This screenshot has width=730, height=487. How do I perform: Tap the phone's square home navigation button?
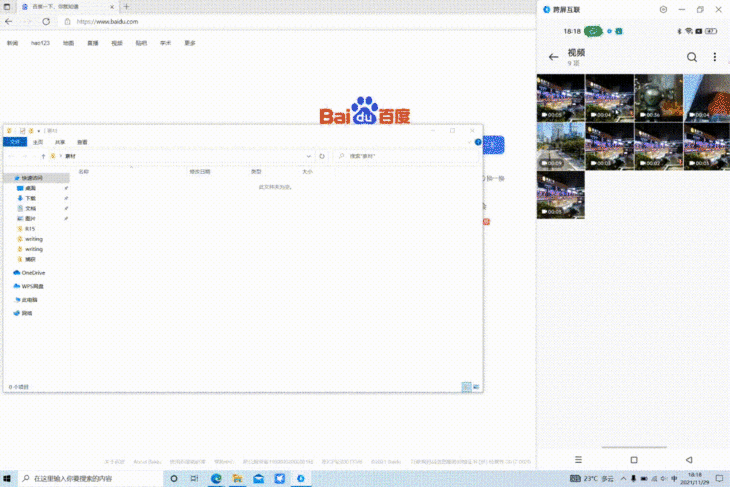pos(634,460)
